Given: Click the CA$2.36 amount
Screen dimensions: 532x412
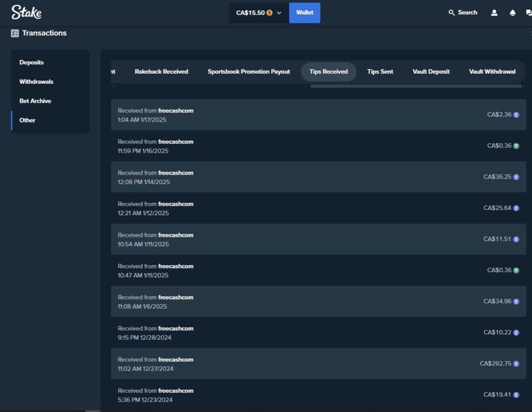Looking at the screenshot, I should pos(499,115).
